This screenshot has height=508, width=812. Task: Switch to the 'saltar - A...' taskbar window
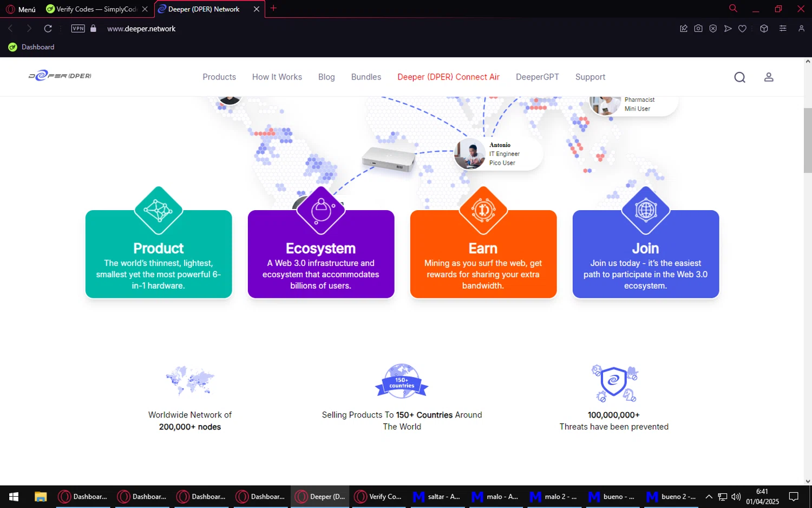[437, 497]
